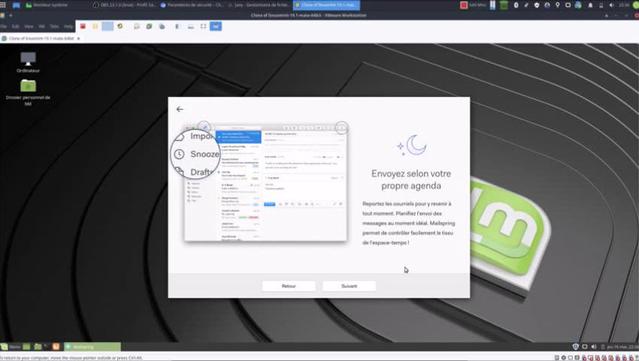Click the shield icon in host tray
The image size is (639, 361).
pyautogui.click(x=537, y=5)
